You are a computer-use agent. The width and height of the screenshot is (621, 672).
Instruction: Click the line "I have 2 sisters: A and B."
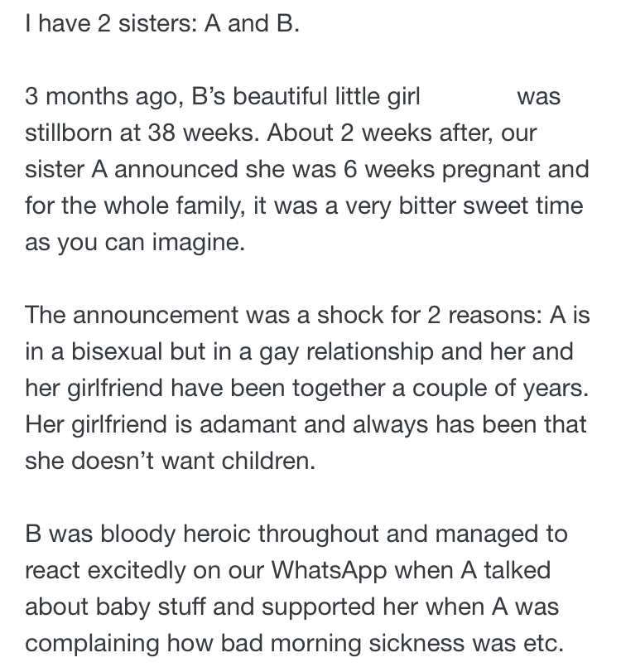(x=162, y=23)
